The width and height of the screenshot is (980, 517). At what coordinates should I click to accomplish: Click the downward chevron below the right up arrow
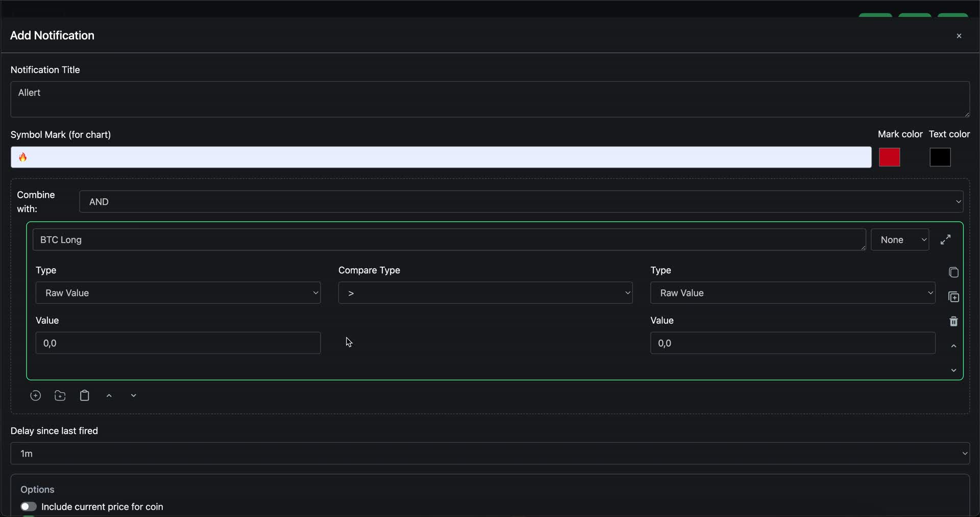[x=953, y=370]
